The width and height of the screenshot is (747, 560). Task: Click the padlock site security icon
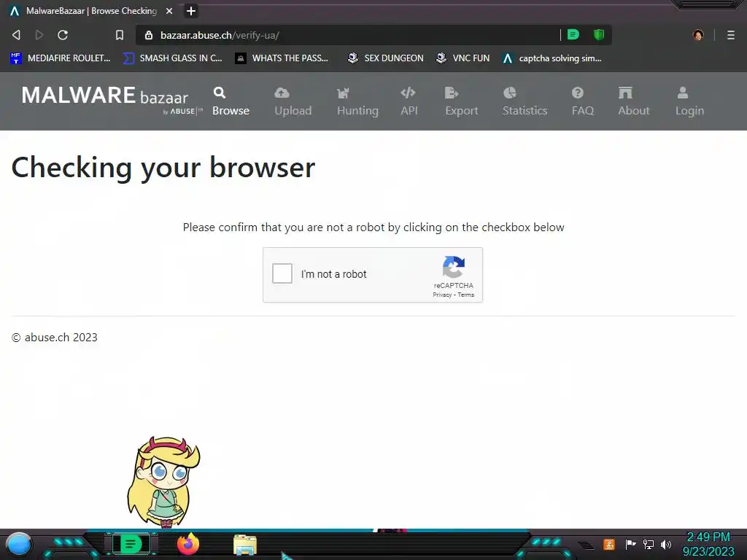[149, 35]
